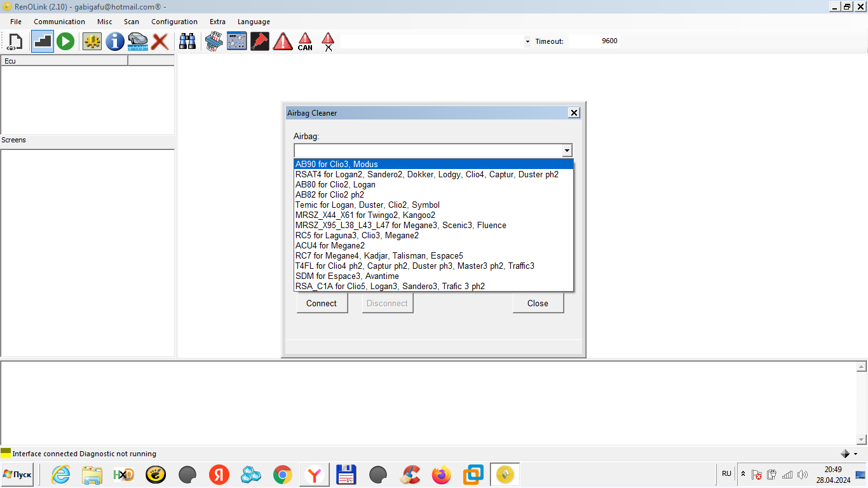
Task: Click the staircase icon in the toolbar
Action: [43, 42]
